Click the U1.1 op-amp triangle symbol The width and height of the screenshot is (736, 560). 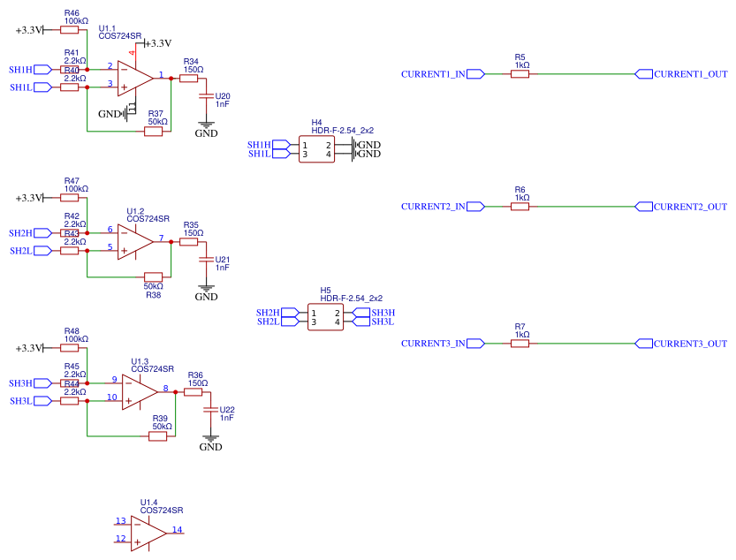pyautogui.click(x=135, y=79)
